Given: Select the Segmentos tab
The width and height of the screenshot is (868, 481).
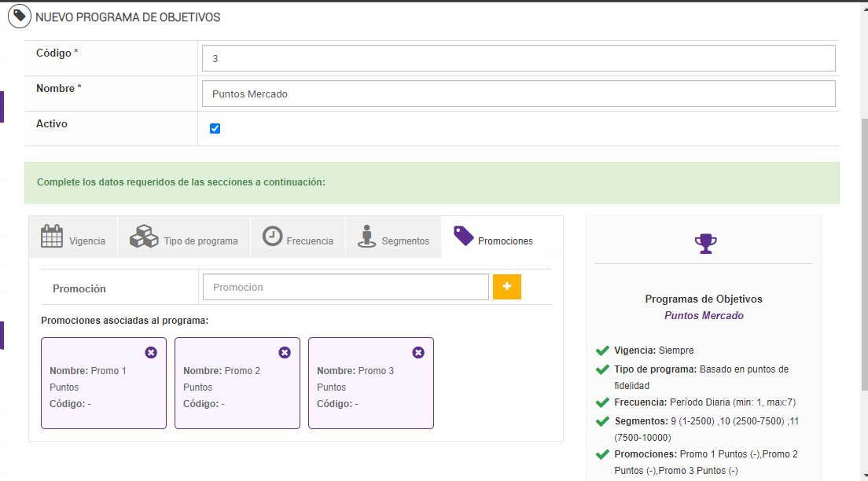Looking at the screenshot, I should 405,241.
